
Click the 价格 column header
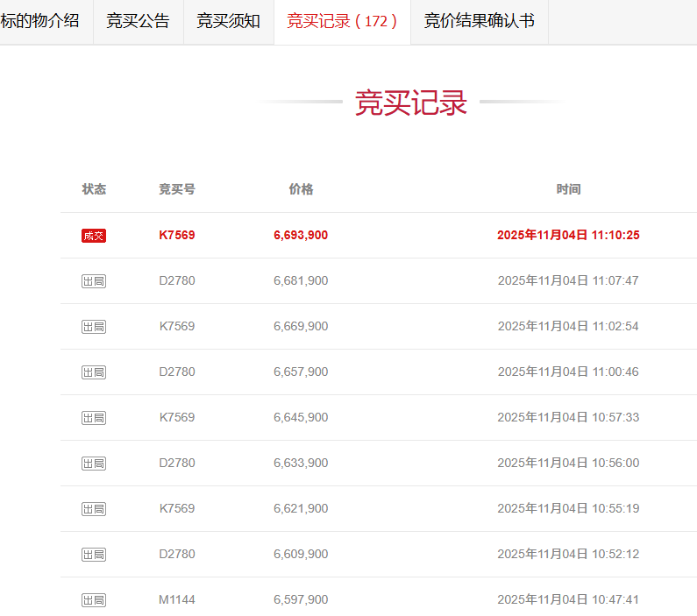coord(301,189)
